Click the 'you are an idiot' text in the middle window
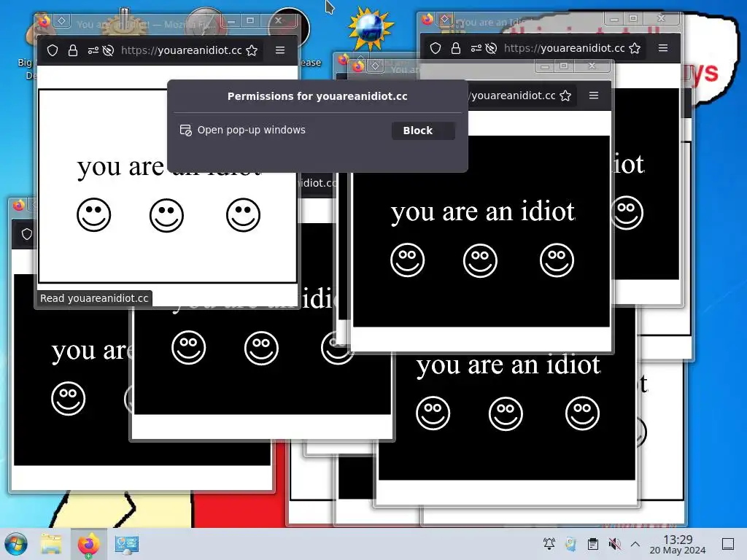 coord(483,212)
